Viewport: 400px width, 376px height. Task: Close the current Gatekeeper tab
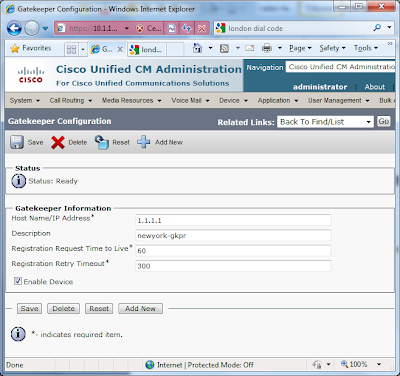pos(120,50)
